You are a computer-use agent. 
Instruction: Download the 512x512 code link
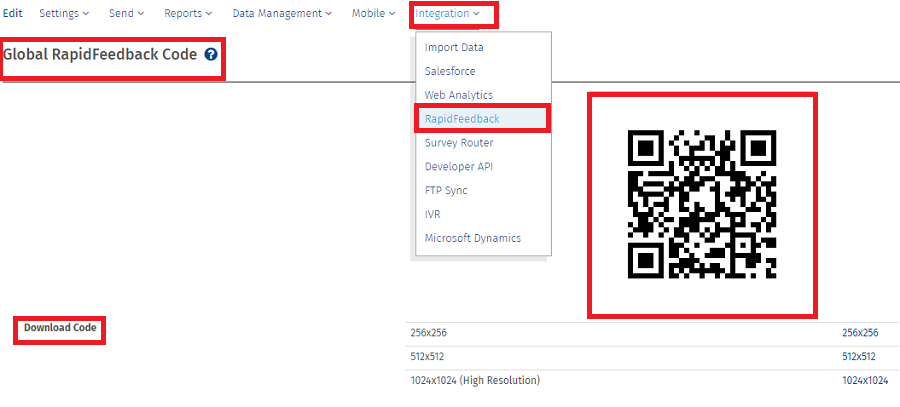(x=859, y=356)
